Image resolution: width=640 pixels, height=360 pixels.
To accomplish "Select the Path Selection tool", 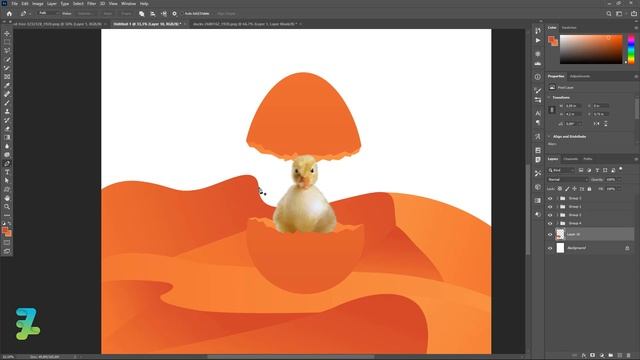I will click(7, 181).
